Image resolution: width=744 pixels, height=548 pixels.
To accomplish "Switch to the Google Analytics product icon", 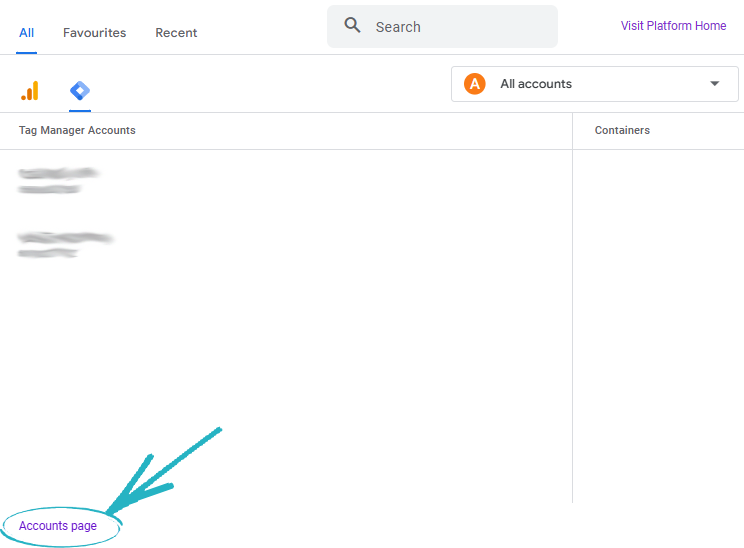I will [x=29, y=91].
